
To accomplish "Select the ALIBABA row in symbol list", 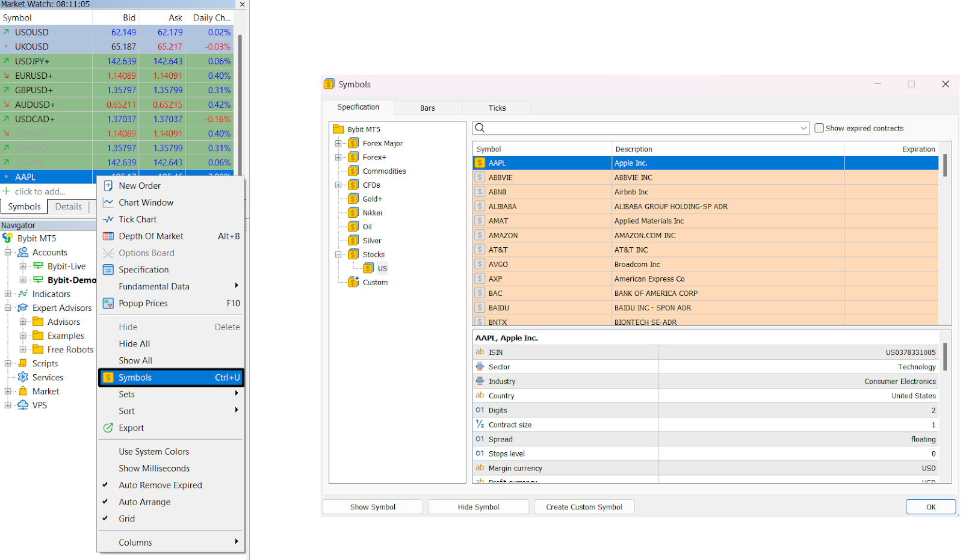I will (x=705, y=206).
